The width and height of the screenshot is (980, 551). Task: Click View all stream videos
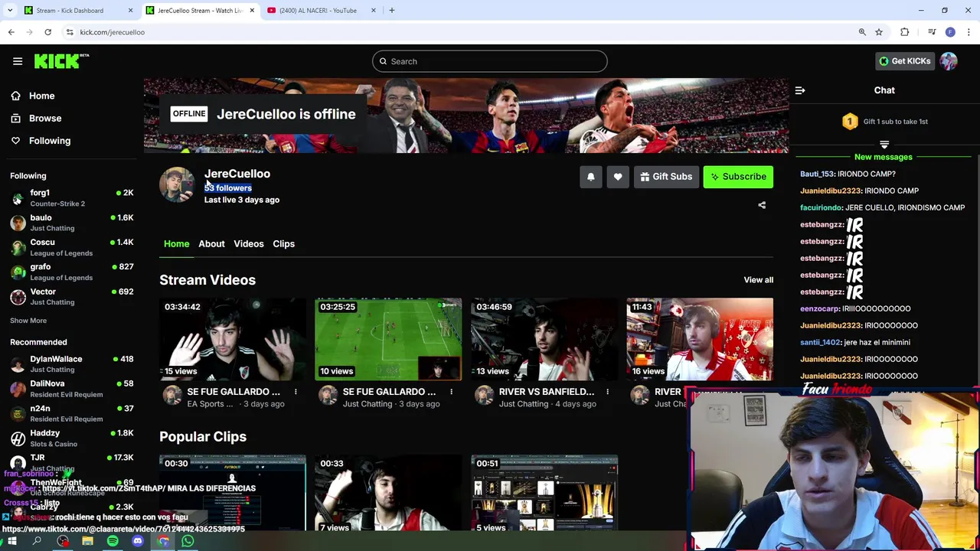[758, 280]
